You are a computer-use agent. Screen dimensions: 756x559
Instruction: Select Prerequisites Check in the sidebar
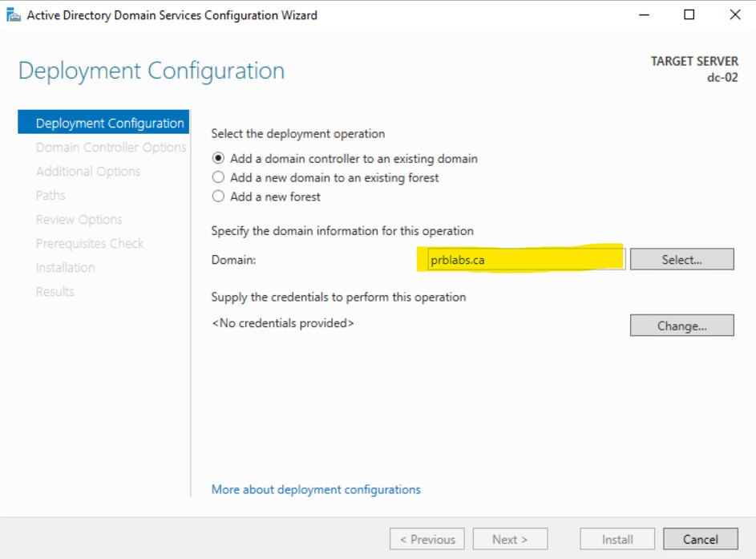click(x=90, y=244)
